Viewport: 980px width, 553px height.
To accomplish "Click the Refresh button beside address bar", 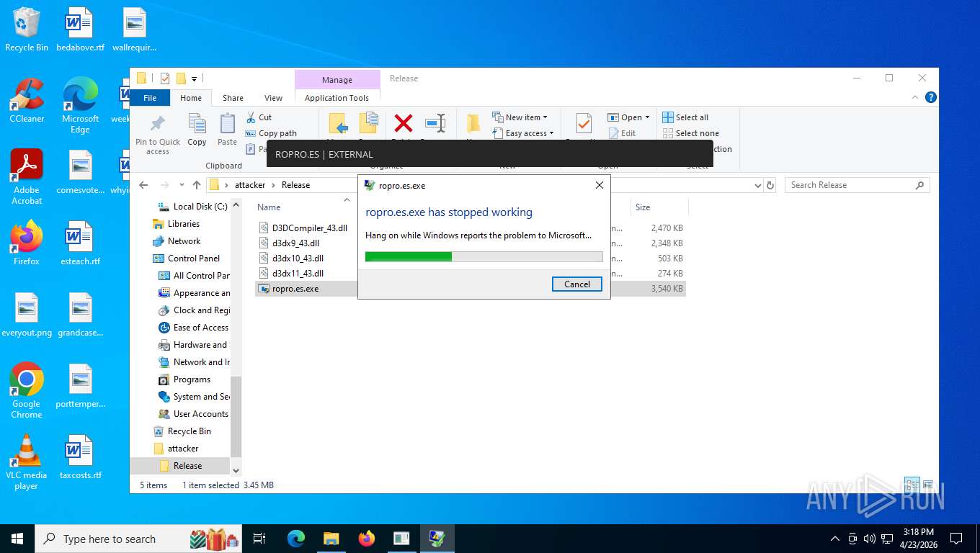I will pos(770,185).
